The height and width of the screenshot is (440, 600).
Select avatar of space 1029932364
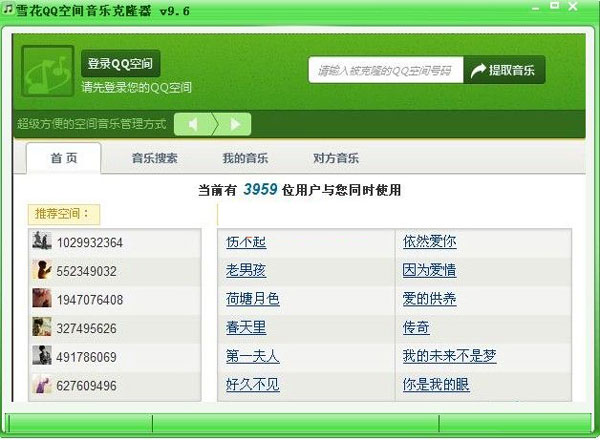point(42,241)
